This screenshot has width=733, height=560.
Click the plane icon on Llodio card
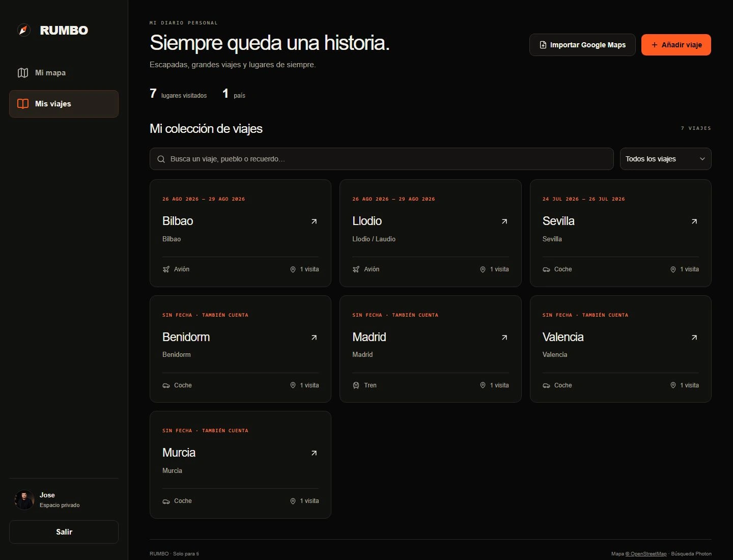(x=356, y=269)
